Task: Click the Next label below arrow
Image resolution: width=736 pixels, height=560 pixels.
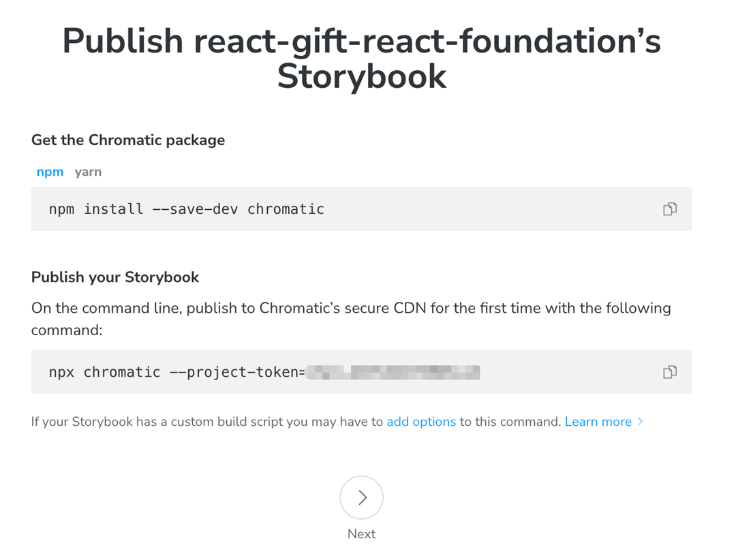Action: pos(361,534)
